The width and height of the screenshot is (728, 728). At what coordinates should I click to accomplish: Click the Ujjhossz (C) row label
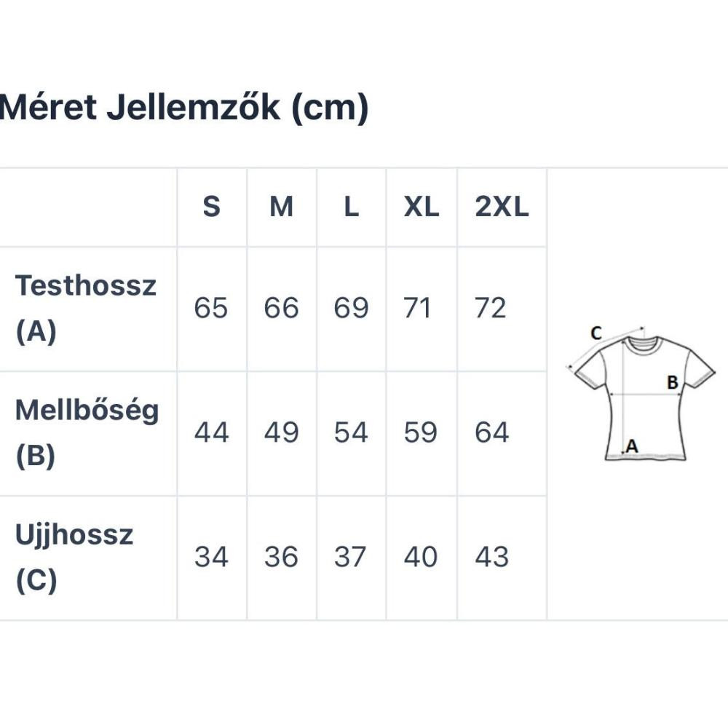(x=74, y=558)
